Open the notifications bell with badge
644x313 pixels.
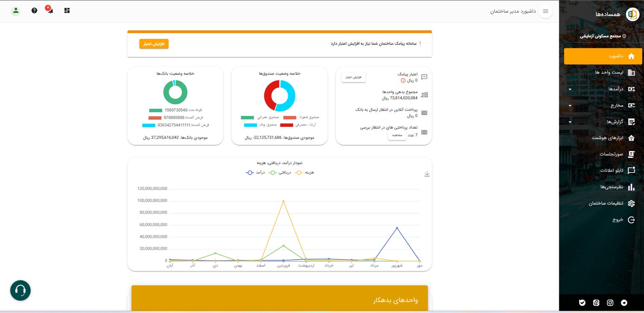pyautogui.click(x=50, y=10)
